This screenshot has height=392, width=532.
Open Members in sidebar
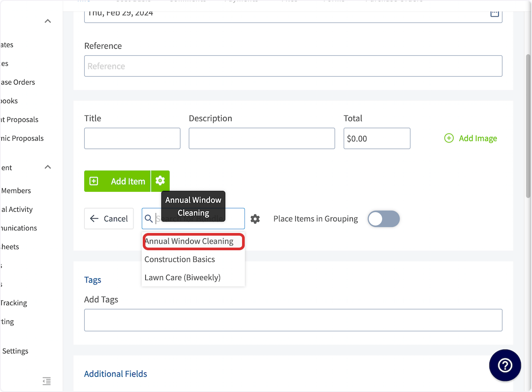(16, 190)
